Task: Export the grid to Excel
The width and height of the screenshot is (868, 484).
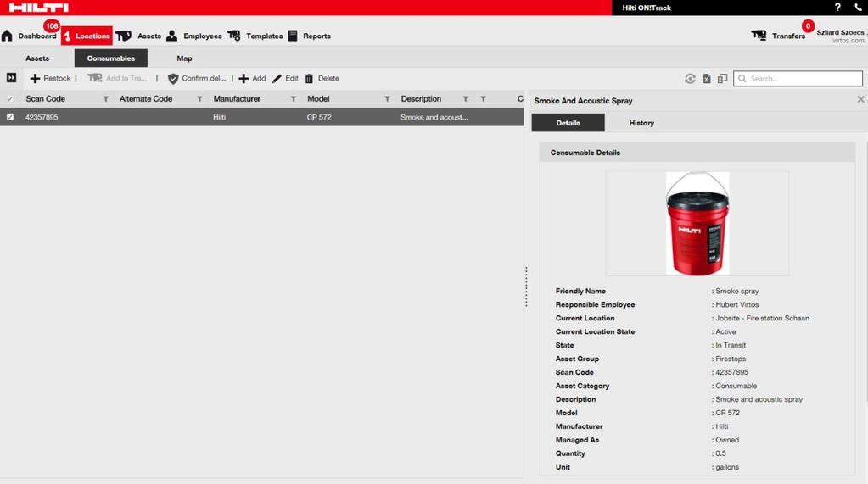Action: pyautogui.click(x=706, y=79)
